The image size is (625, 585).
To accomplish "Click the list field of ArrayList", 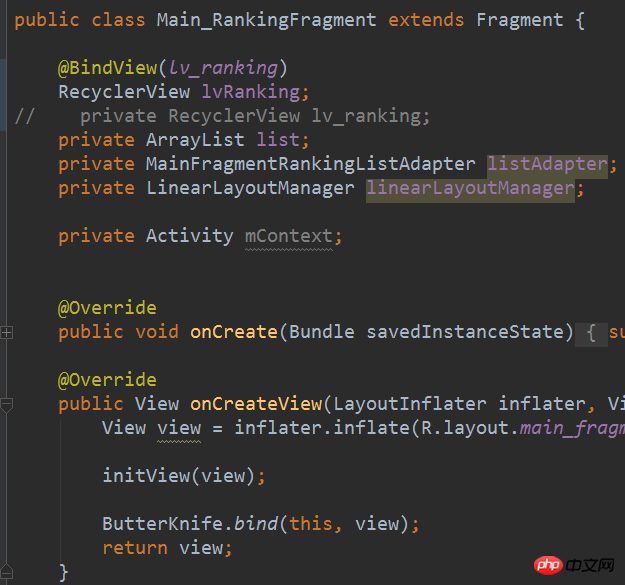I will pyautogui.click(x=277, y=140).
